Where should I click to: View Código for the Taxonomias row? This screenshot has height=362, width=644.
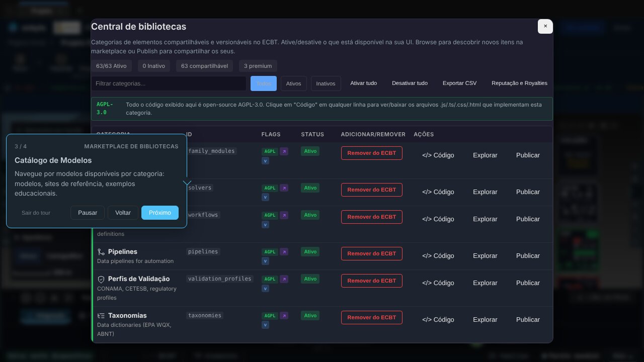tap(438, 320)
